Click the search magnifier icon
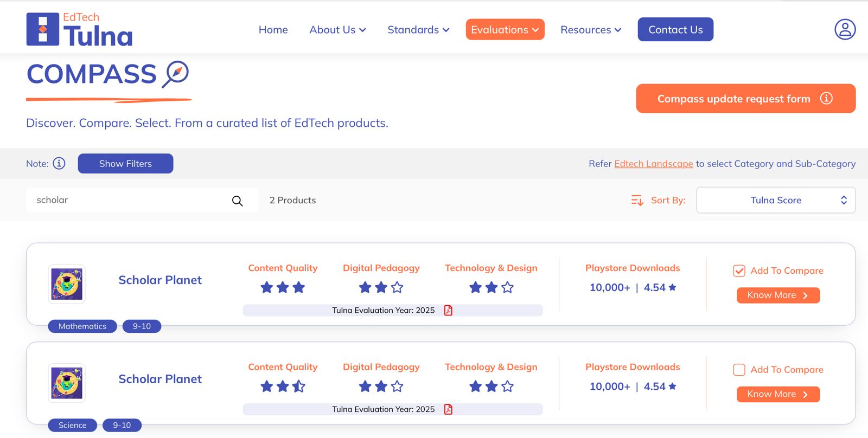This screenshot has width=868, height=438. tap(237, 201)
